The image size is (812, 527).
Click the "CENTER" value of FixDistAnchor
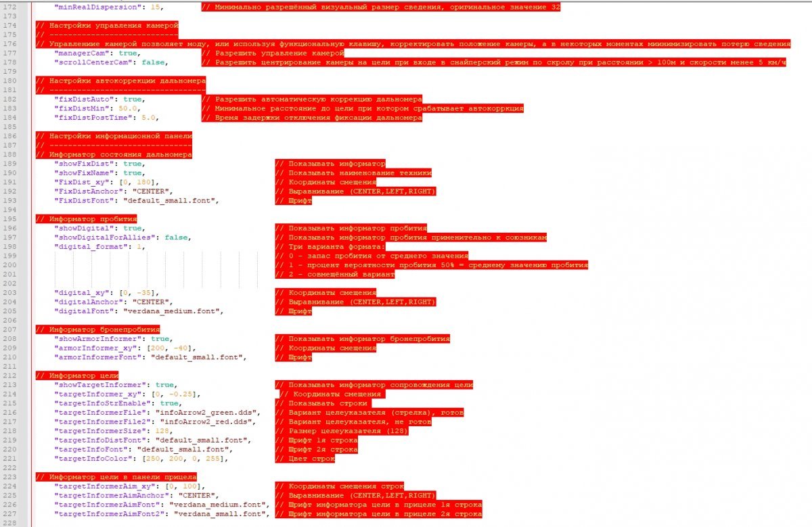(x=152, y=191)
